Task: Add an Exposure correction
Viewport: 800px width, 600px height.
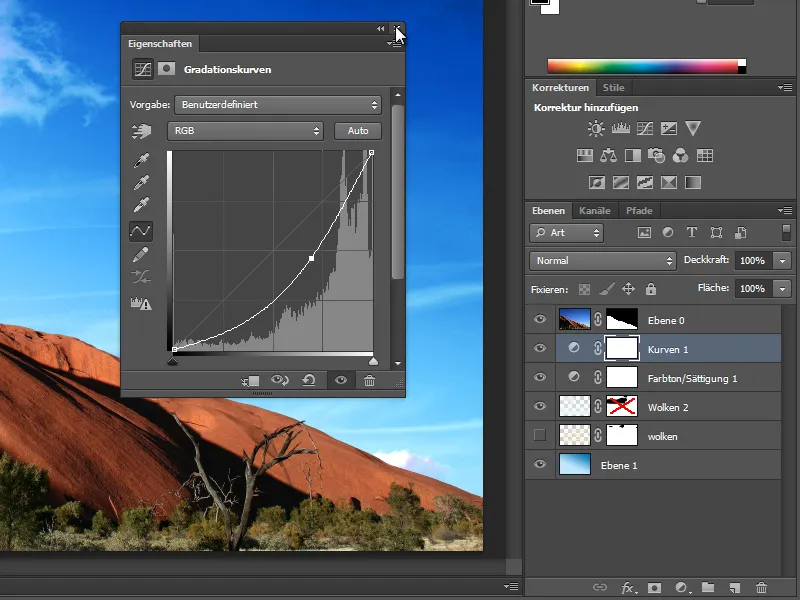Action: [669, 128]
